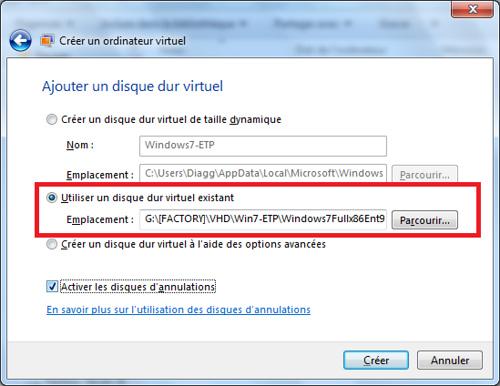Click the greyed-out Parcourir button
This screenshot has height=386, width=500.
pos(425,174)
